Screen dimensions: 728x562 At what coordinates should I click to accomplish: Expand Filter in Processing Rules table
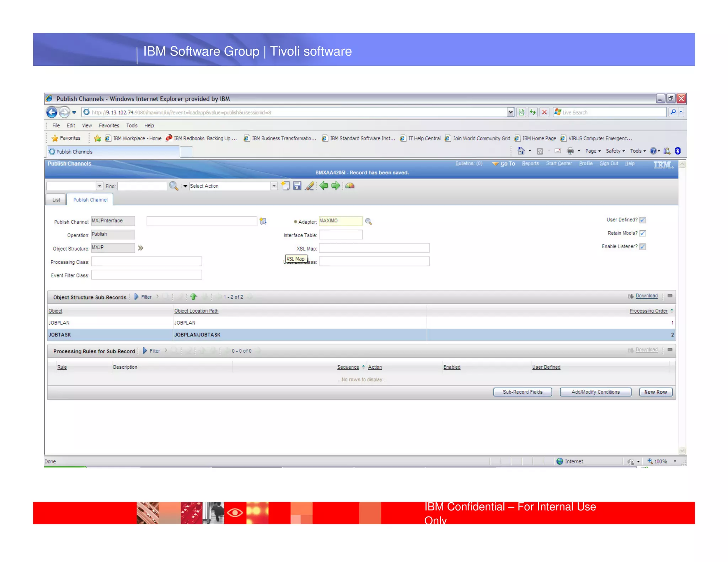(x=152, y=351)
